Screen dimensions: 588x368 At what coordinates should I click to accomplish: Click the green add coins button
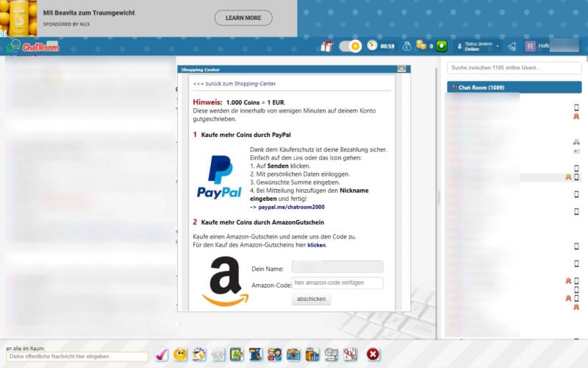pos(442,46)
